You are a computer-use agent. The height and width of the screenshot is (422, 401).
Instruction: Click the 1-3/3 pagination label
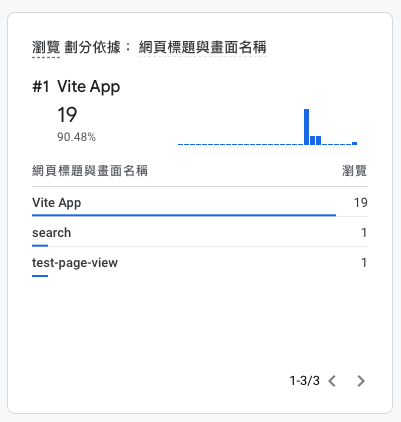tap(304, 381)
